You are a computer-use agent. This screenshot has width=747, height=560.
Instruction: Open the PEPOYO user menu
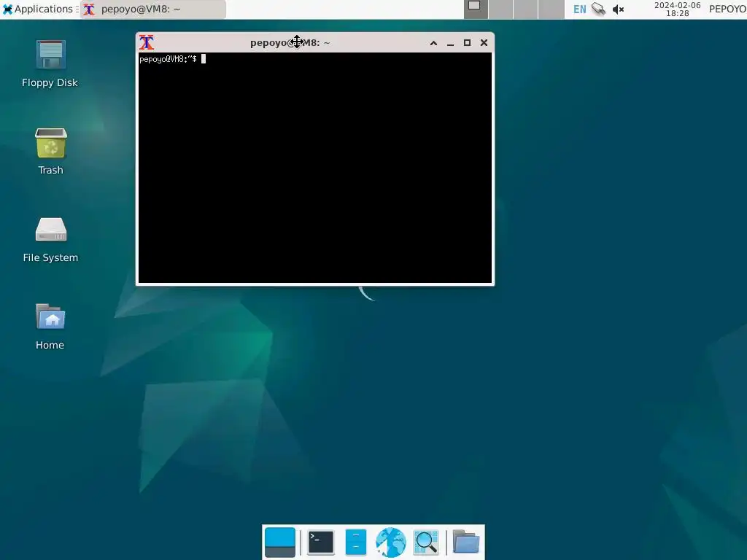click(727, 9)
